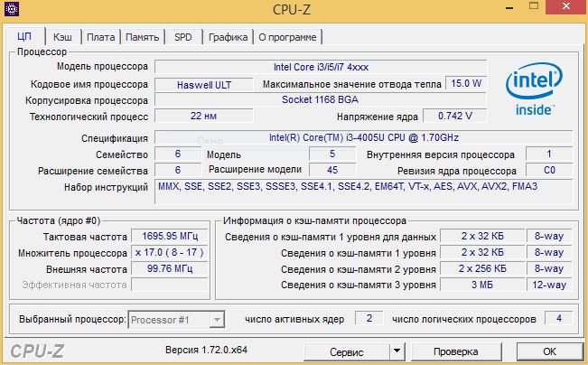Click the CPU-Z app icon in title bar
The width and height of the screenshot is (588, 365).
tap(12, 9)
